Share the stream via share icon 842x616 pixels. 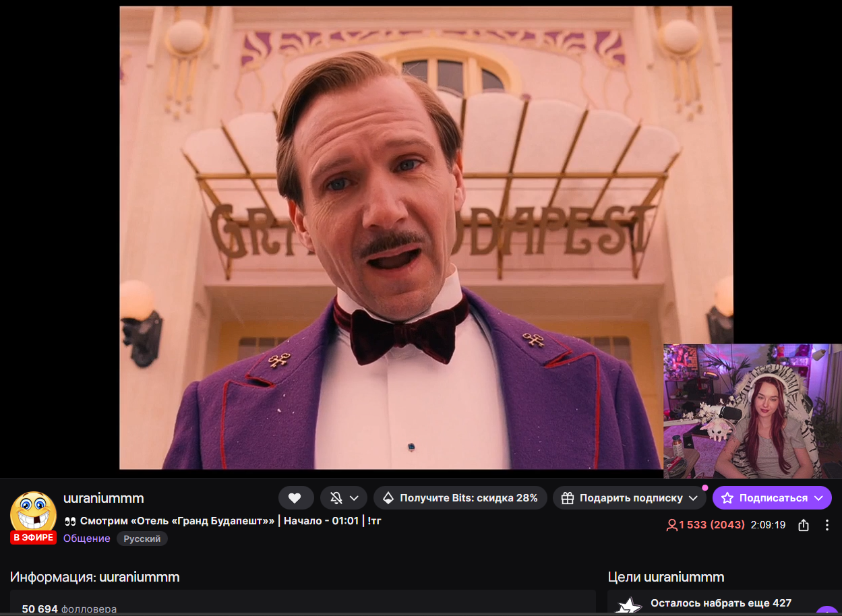point(804,525)
